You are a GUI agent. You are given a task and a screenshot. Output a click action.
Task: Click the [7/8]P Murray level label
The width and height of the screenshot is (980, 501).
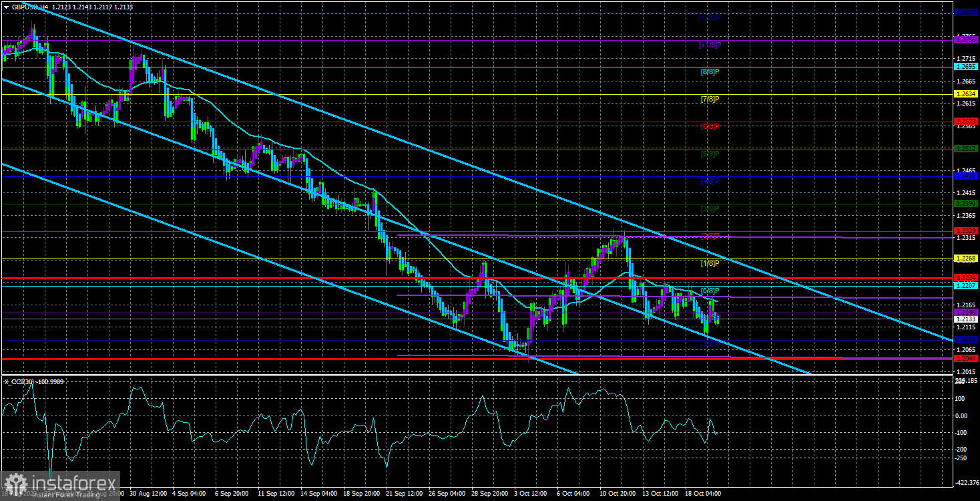(710, 100)
